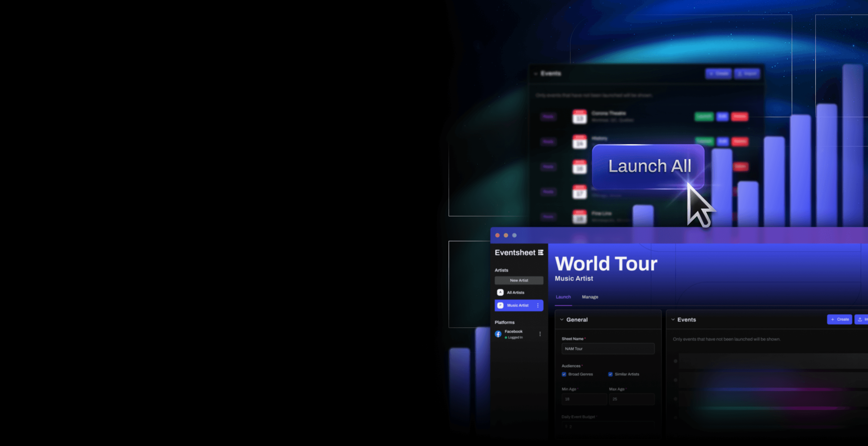This screenshot has height=446, width=868.
Task: Click the avatar icon on Music Artist row
Action: [x=500, y=305]
